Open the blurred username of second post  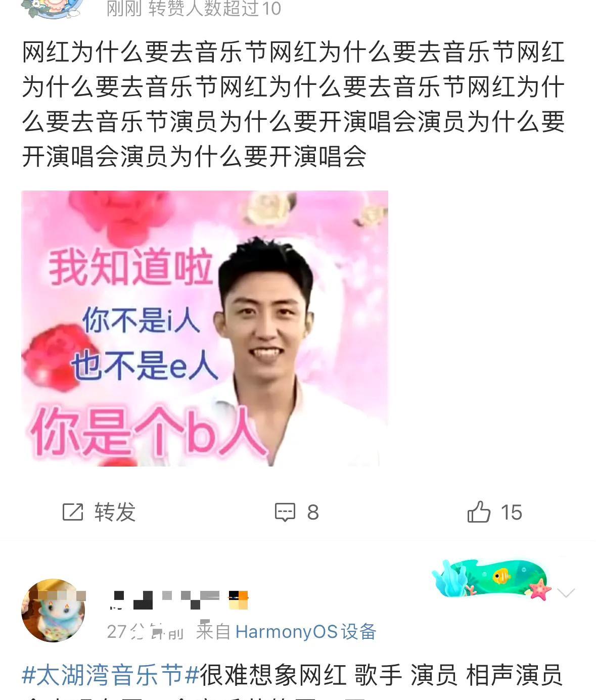[179, 599]
